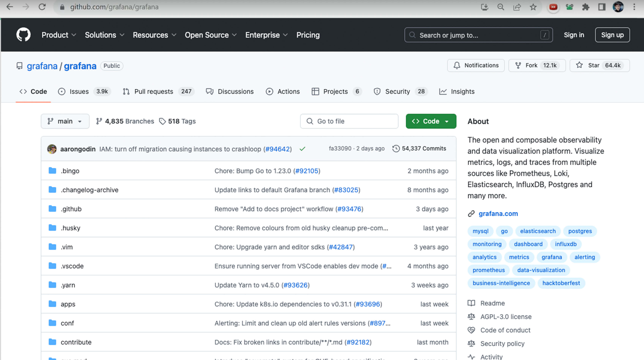This screenshot has width=644, height=360.
Task: Star the grafana repository
Action: (593, 65)
